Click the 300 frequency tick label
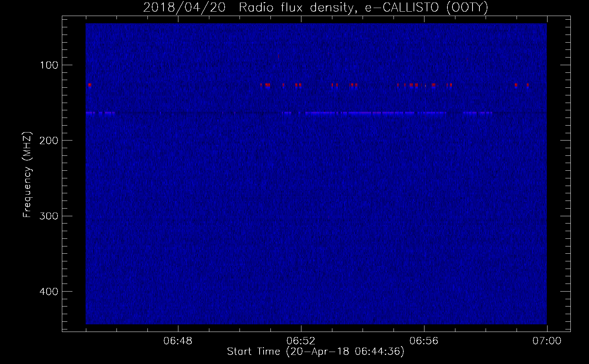Screen dimensions: 589x364 point(49,216)
